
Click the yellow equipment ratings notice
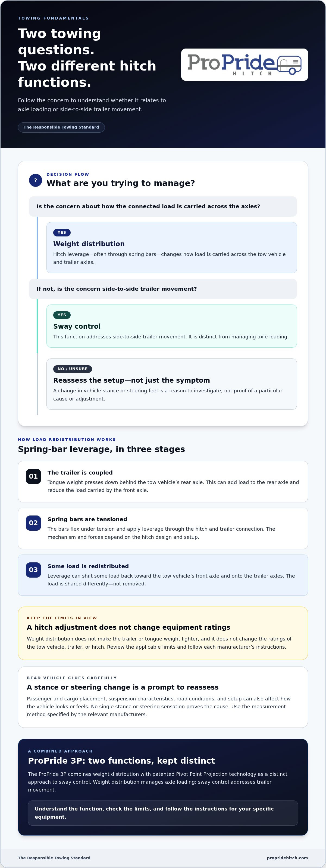point(163,633)
